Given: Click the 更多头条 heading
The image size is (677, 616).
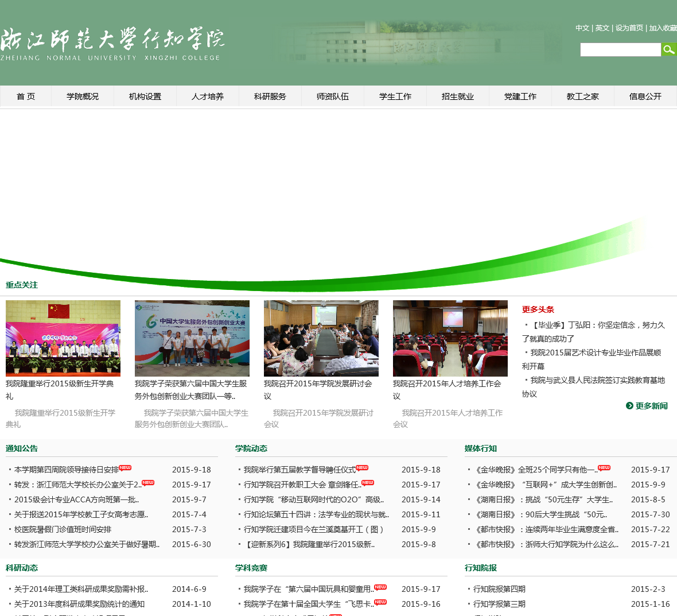Looking at the screenshot, I should 538,309.
